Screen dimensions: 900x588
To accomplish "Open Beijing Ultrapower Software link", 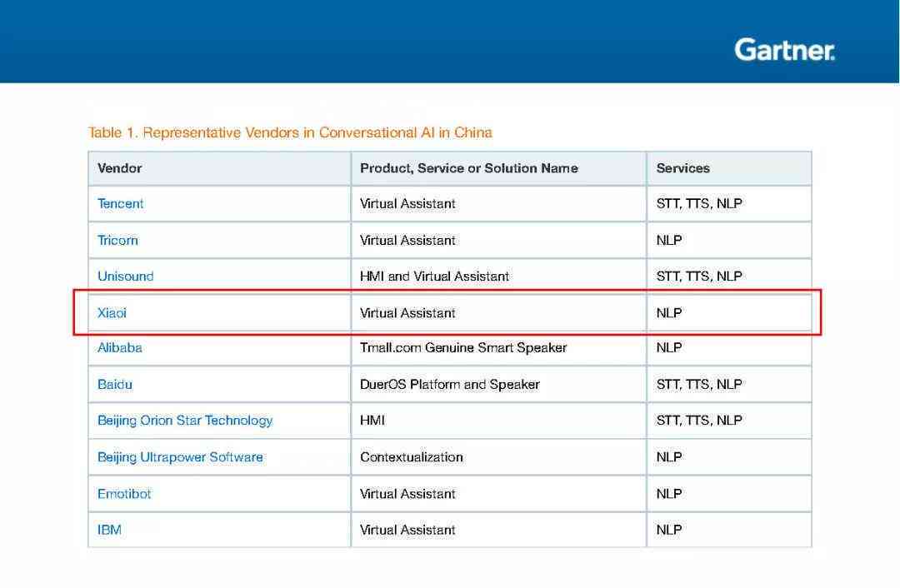I will (x=180, y=457).
